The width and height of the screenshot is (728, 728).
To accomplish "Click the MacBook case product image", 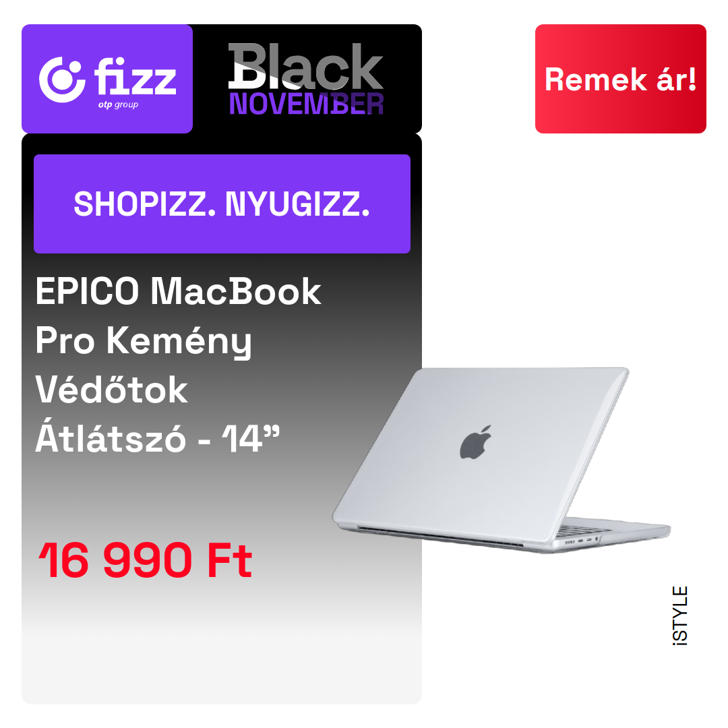I will (x=501, y=460).
